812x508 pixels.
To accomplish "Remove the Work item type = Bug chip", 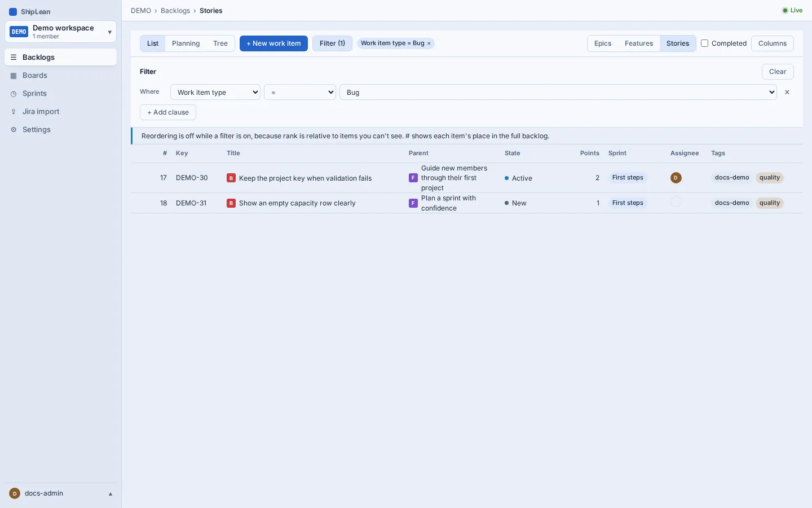I will click(x=429, y=43).
